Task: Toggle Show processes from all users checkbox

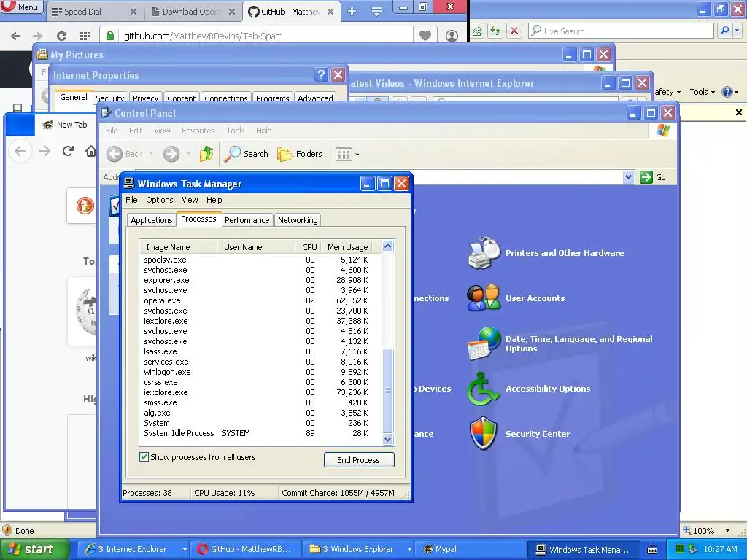Action: [144, 457]
